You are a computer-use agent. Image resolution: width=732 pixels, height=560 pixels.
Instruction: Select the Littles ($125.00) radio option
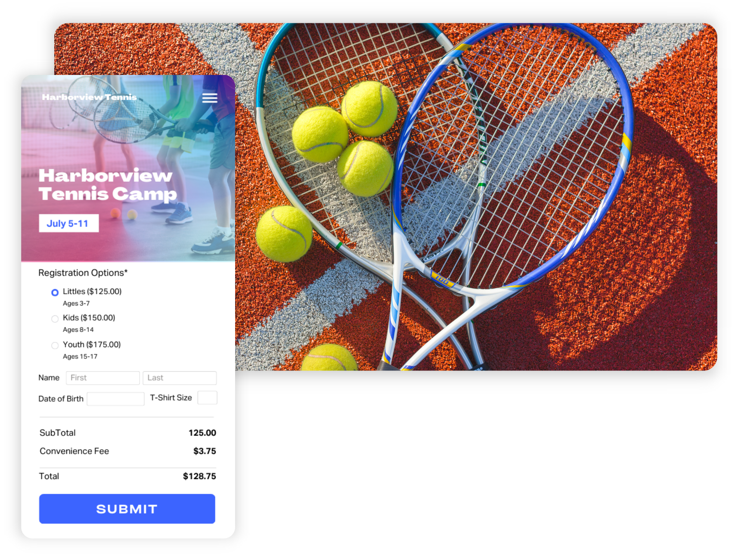(55, 292)
